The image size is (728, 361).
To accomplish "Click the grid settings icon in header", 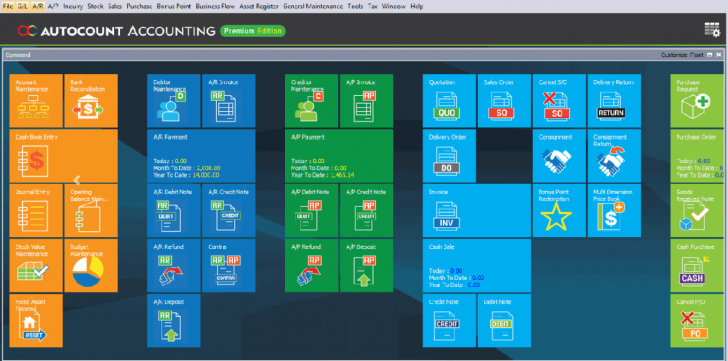I will [712, 30].
